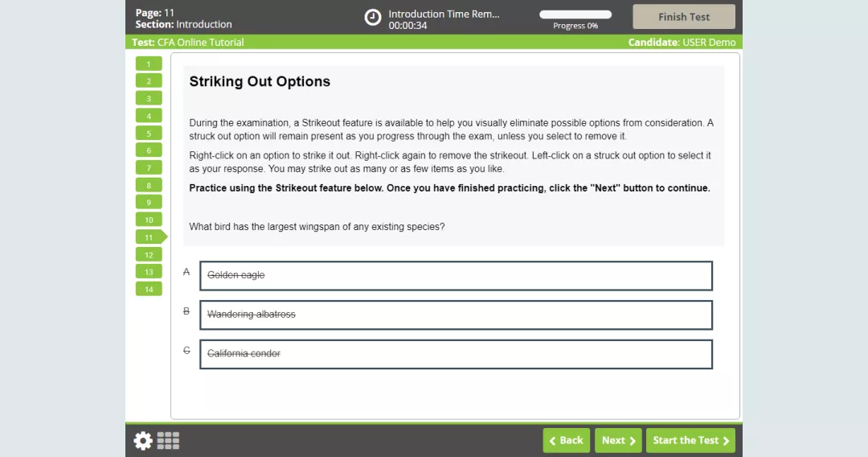
Task: Go to page 10 in sidebar
Action: (x=149, y=220)
